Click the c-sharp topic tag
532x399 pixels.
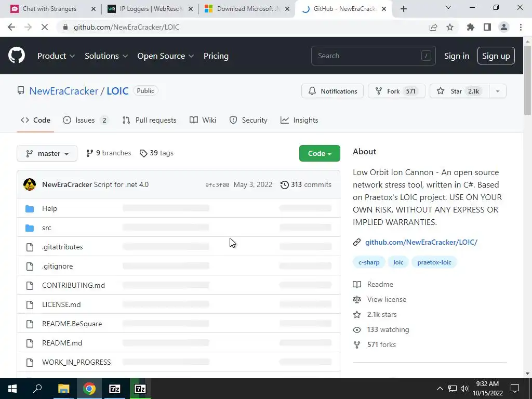(x=369, y=262)
